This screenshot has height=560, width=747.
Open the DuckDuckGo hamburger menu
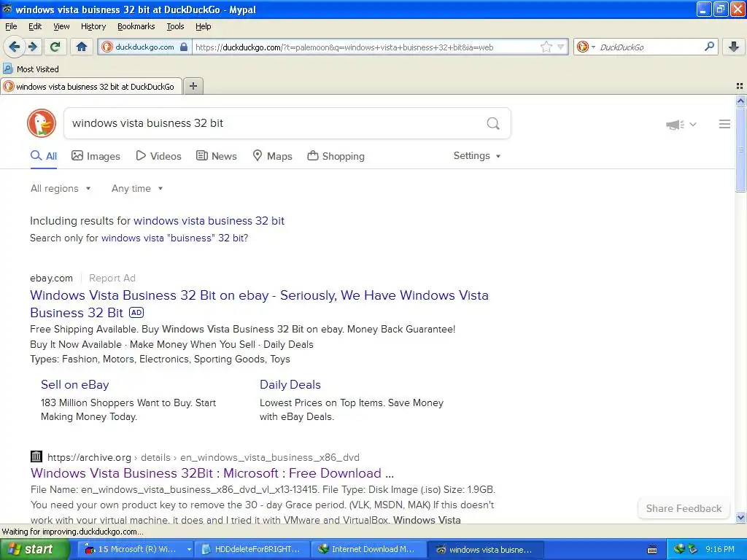724,124
